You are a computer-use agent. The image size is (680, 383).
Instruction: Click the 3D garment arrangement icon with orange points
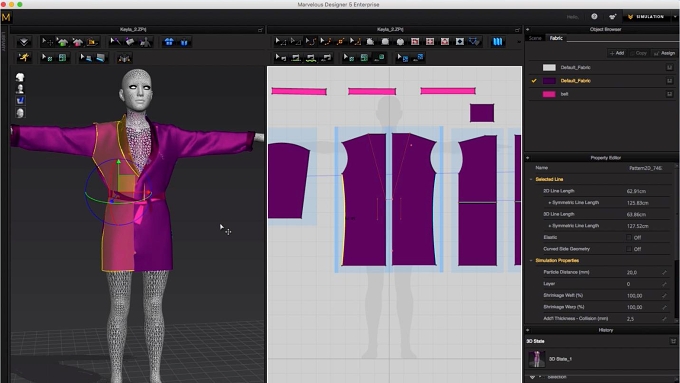[x=124, y=58]
